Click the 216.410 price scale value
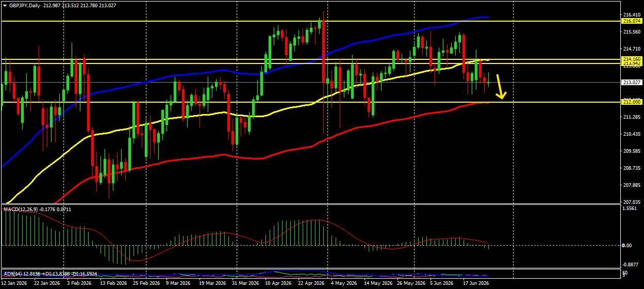Screen dimensions: 644x289 click(x=632, y=14)
